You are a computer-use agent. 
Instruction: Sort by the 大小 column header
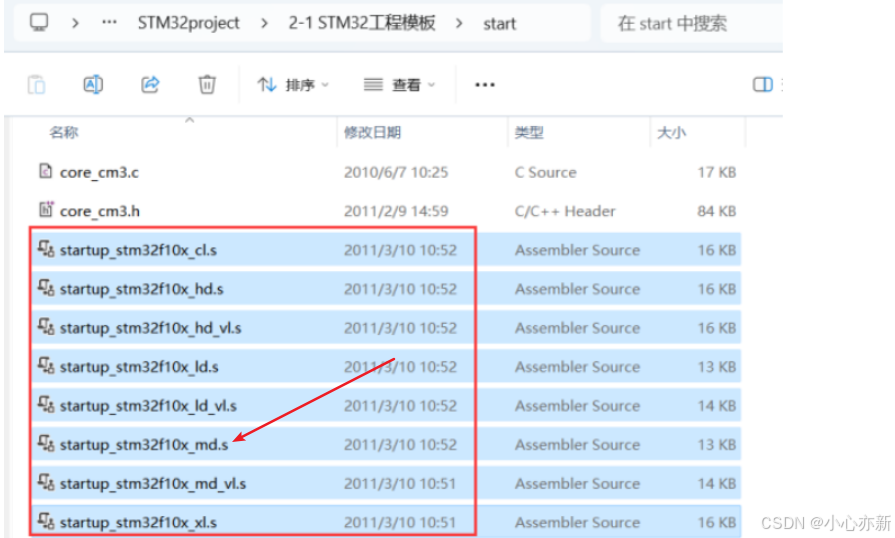pyautogui.click(x=671, y=132)
